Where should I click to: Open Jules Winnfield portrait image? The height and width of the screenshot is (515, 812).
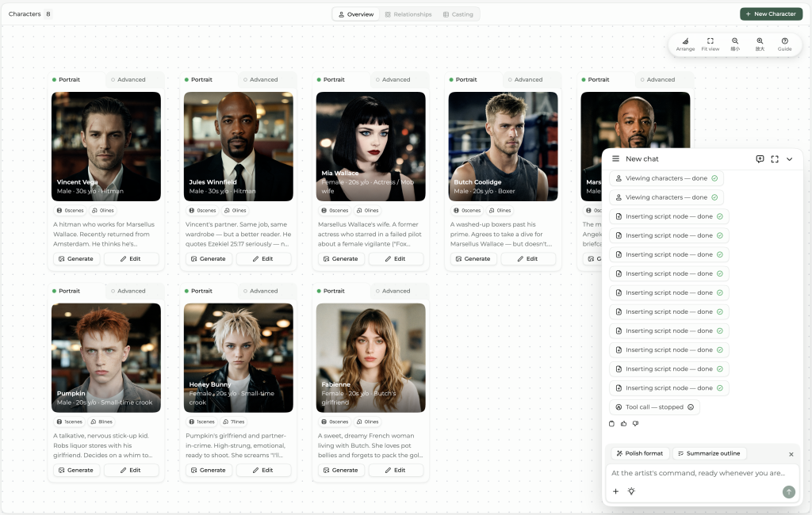tap(238, 147)
